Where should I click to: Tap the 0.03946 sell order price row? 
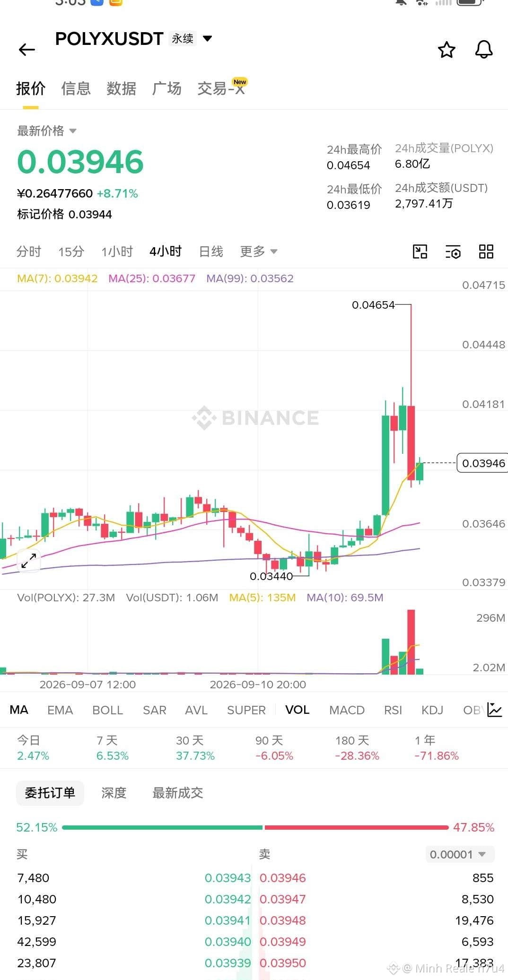pyautogui.click(x=376, y=878)
